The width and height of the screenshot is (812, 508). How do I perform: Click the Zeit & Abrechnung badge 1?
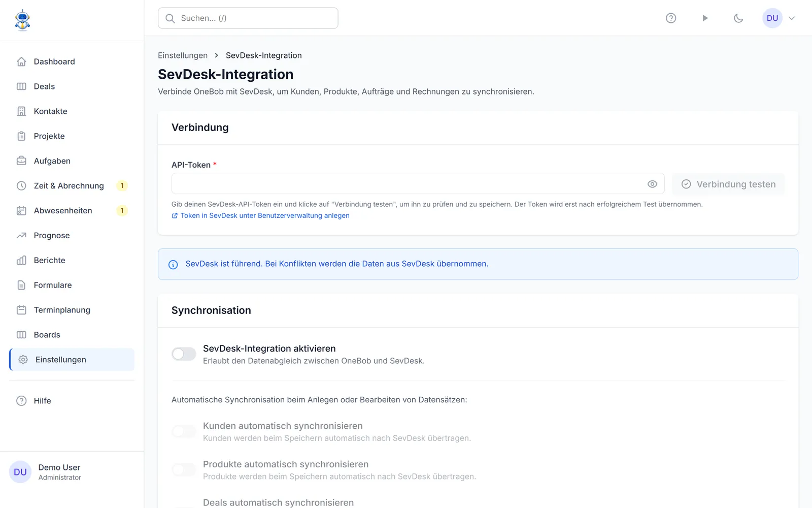pos(122,186)
